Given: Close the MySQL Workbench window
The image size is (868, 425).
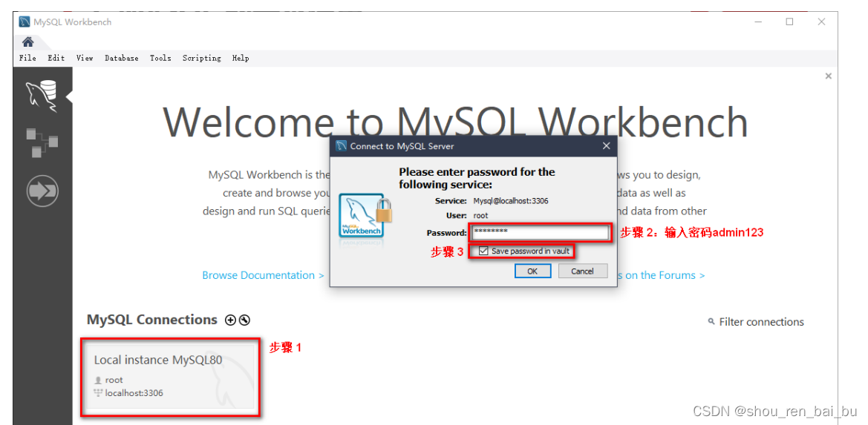Looking at the screenshot, I should tap(821, 22).
